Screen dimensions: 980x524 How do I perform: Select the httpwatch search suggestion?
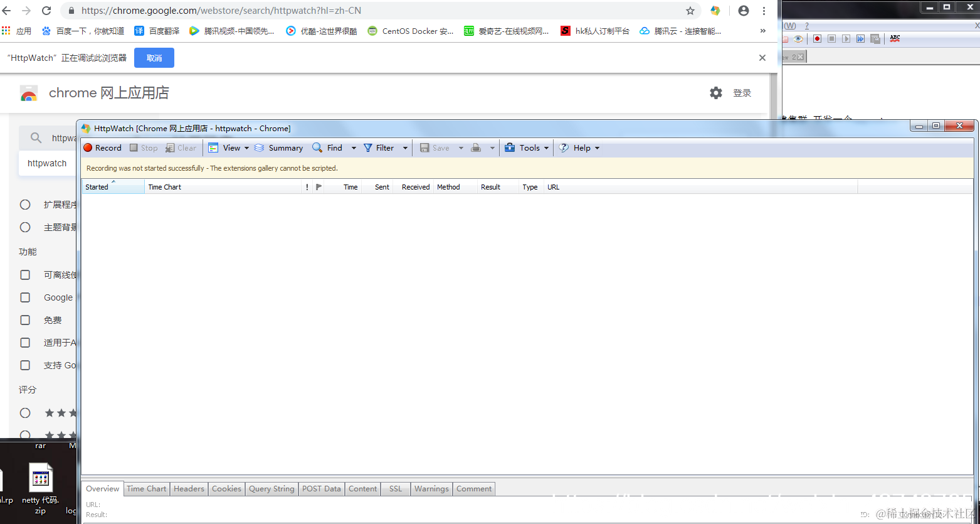47,163
